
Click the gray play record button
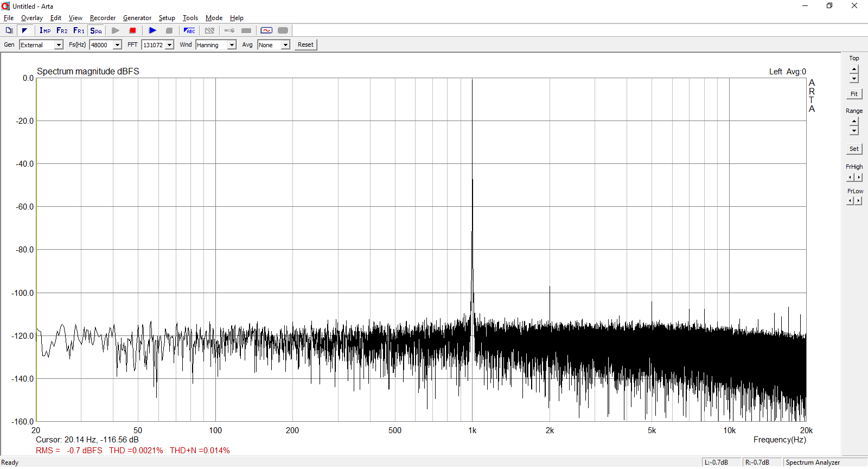click(x=116, y=30)
